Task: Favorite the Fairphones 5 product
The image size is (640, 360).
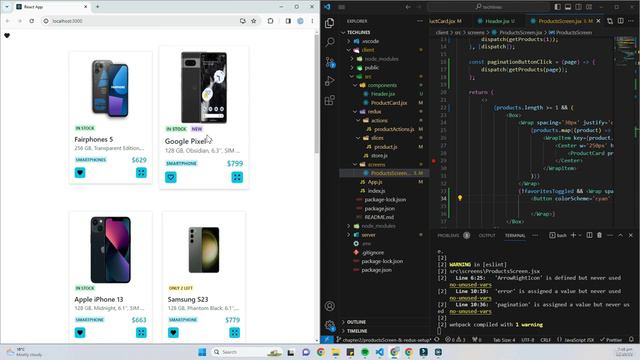Action: tap(80, 173)
